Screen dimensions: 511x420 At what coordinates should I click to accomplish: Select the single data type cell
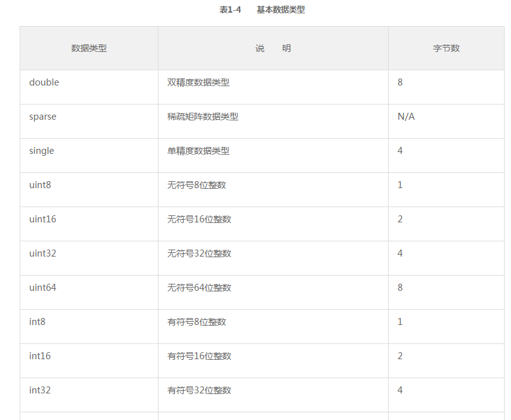coord(89,156)
